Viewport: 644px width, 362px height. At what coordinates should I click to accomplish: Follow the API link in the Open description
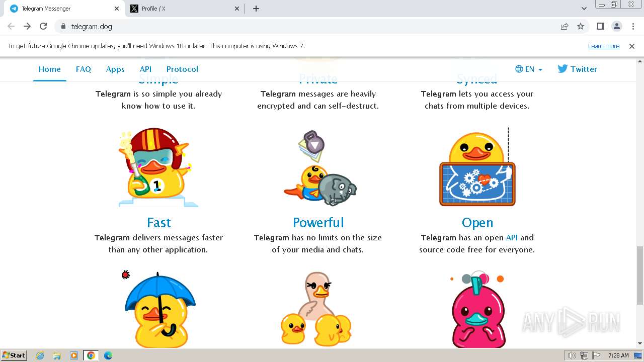(x=512, y=237)
